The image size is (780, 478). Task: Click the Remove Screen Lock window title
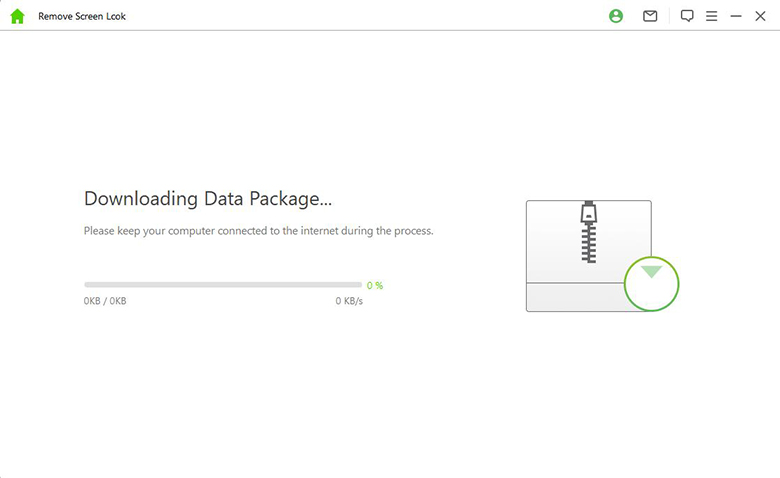82,17
